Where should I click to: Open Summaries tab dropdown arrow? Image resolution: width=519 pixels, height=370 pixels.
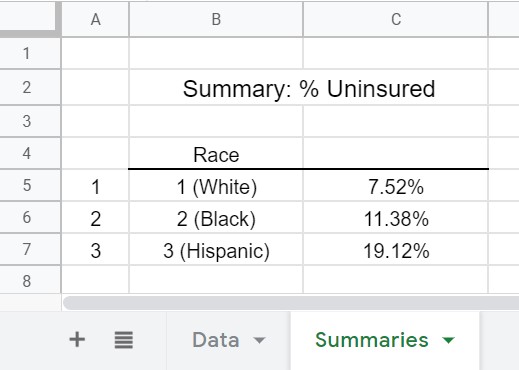pos(448,340)
